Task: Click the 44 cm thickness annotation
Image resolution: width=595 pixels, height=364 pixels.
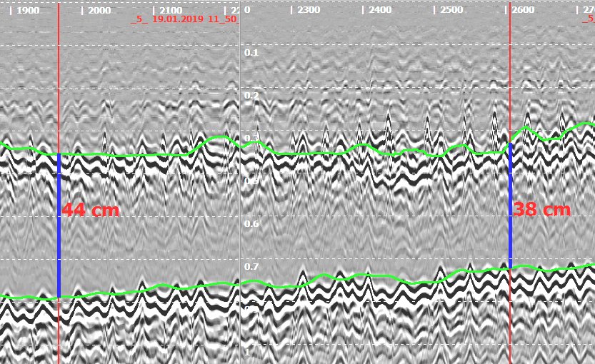Action: click(x=91, y=210)
